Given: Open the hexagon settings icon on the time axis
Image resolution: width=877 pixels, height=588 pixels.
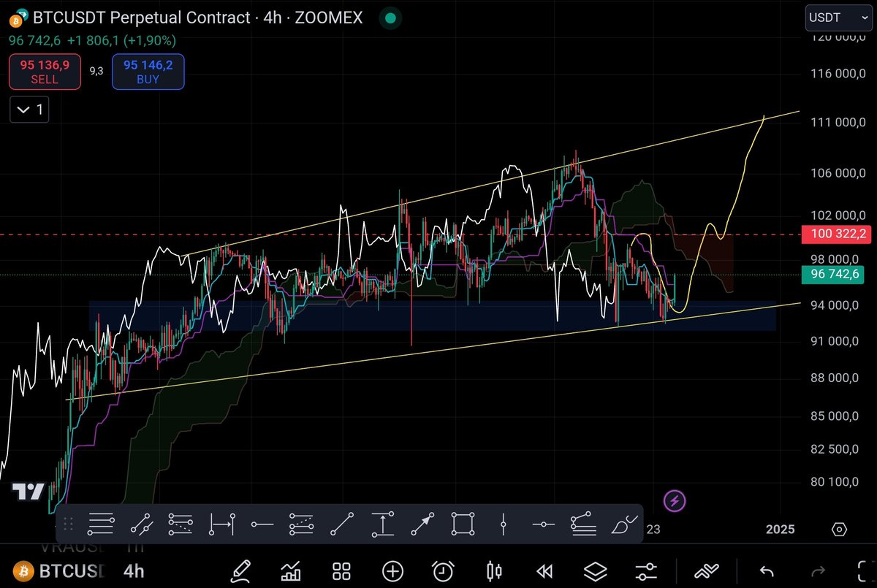Looking at the screenshot, I should click(839, 530).
